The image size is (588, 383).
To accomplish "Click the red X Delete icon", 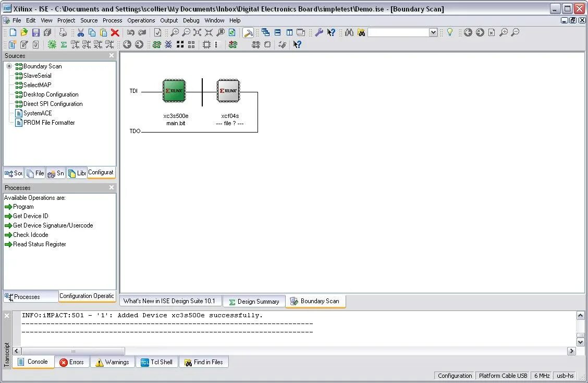I will click(x=115, y=33).
